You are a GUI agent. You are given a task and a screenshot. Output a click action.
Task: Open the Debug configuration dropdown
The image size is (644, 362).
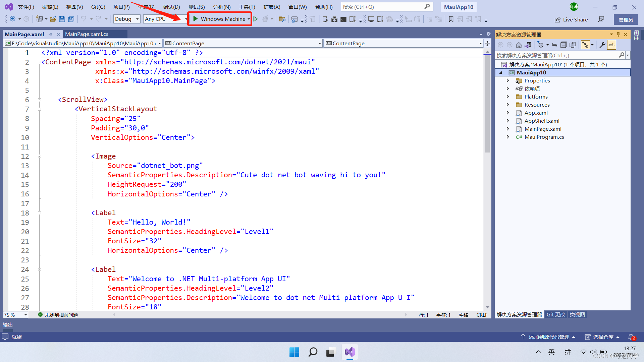127,19
